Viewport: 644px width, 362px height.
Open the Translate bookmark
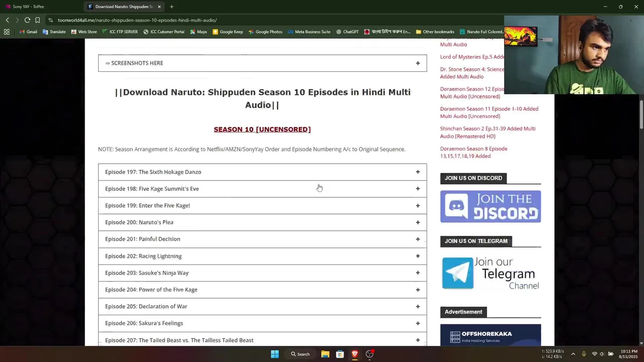click(x=54, y=32)
